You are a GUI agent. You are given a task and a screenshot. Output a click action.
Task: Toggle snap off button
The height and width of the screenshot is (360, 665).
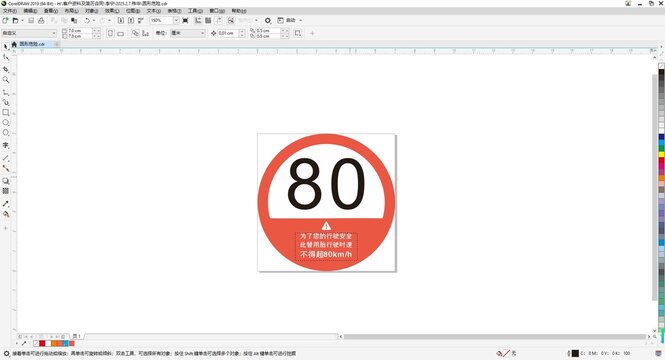click(x=231, y=20)
